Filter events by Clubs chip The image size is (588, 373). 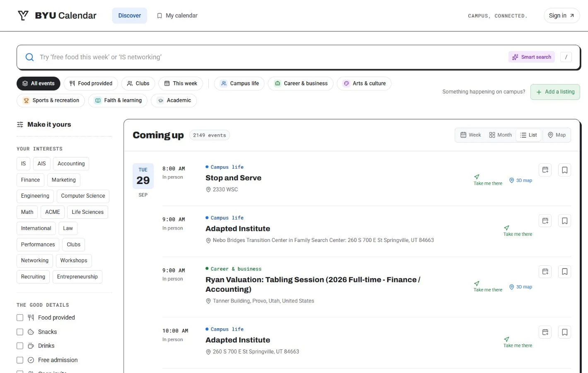pyautogui.click(x=138, y=84)
